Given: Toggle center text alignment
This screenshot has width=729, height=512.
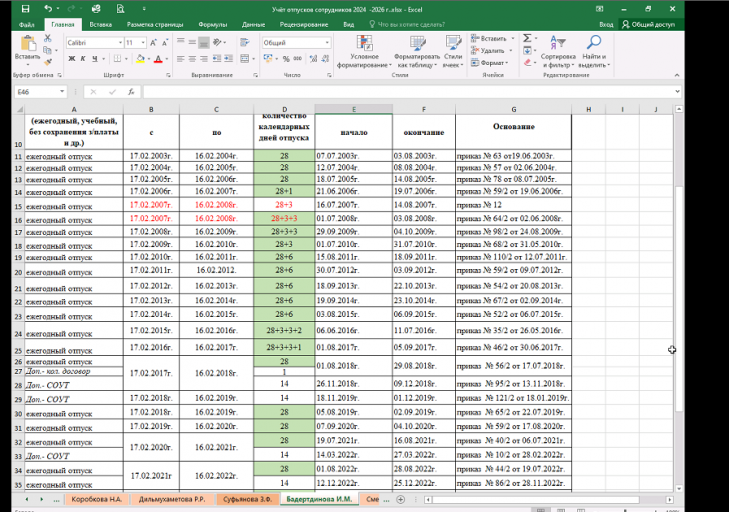Looking at the screenshot, I should coord(192,59).
